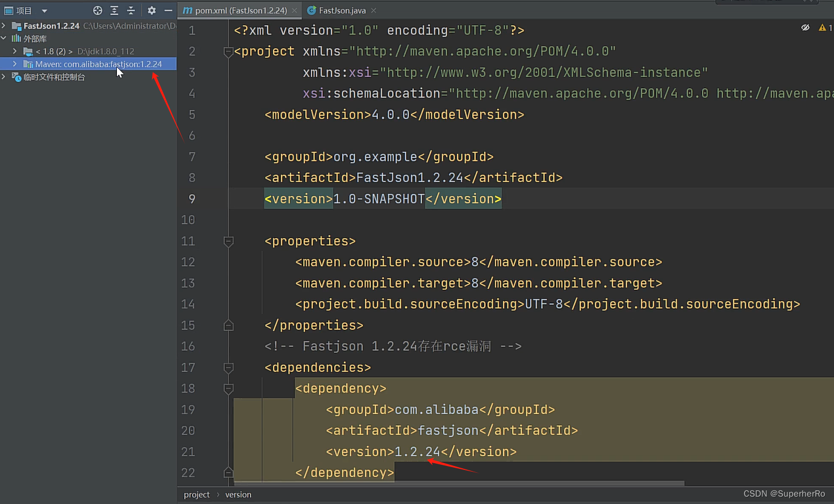Open project view settings gear
Image resolution: width=834 pixels, height=504 pixels.
click(x=152, y=10)
